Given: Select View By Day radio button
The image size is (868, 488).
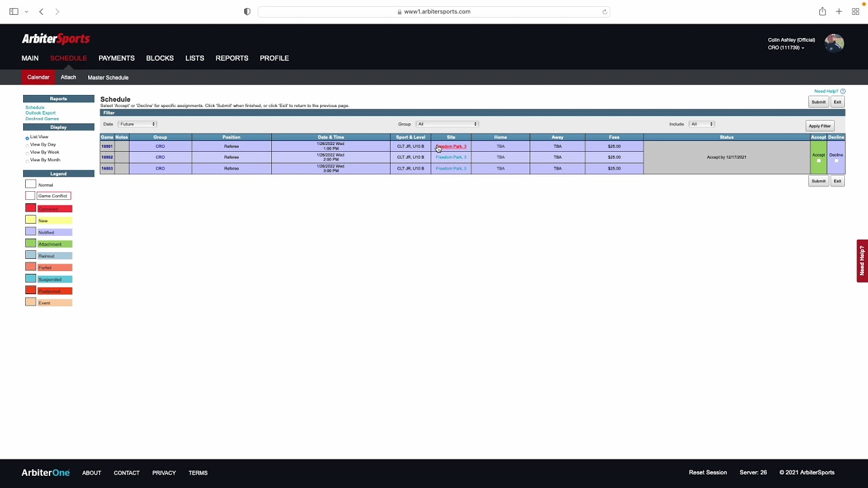Looking at the screenshot, I should (27, 145).
